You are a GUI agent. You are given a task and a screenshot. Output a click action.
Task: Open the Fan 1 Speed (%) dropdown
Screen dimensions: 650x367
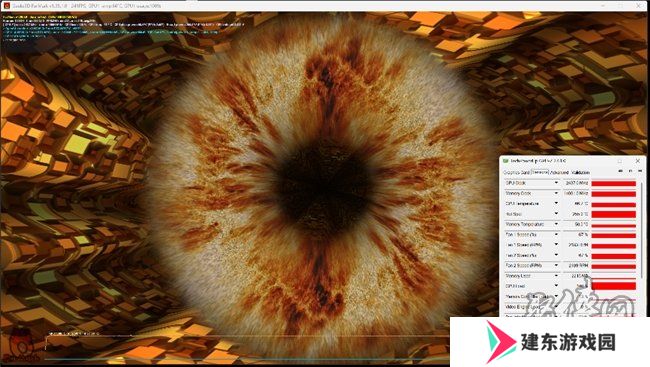pos(556,235)
